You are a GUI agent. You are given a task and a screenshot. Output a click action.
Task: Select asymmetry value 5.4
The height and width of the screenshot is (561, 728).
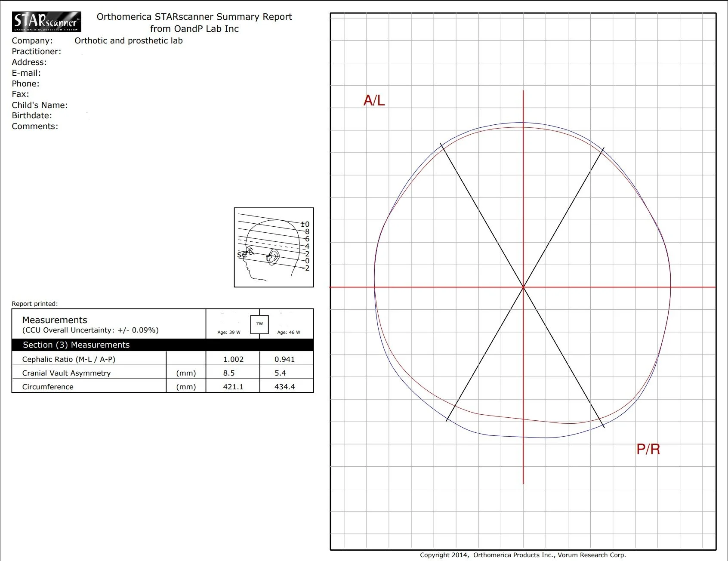280,373
